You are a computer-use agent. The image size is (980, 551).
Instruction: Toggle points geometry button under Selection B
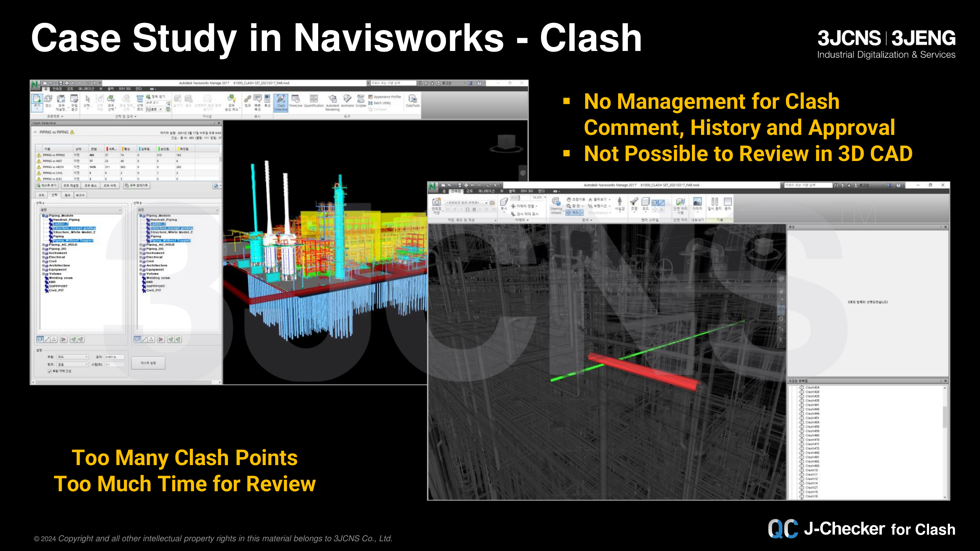152,339
